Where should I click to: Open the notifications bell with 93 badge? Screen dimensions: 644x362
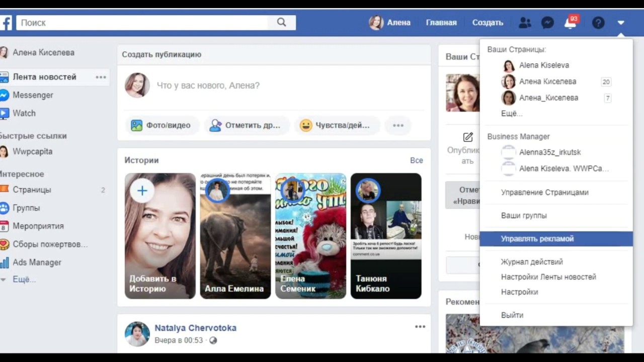(571, 23)
